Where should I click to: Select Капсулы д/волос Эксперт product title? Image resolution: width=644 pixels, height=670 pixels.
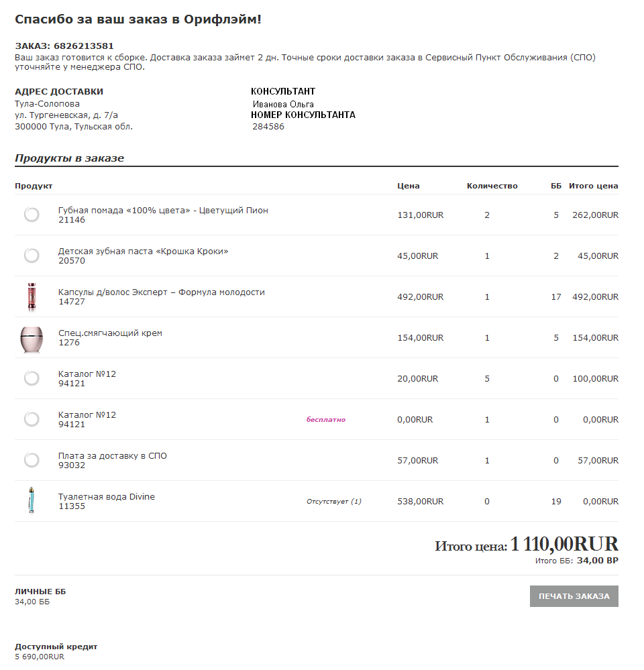[162, 292]
